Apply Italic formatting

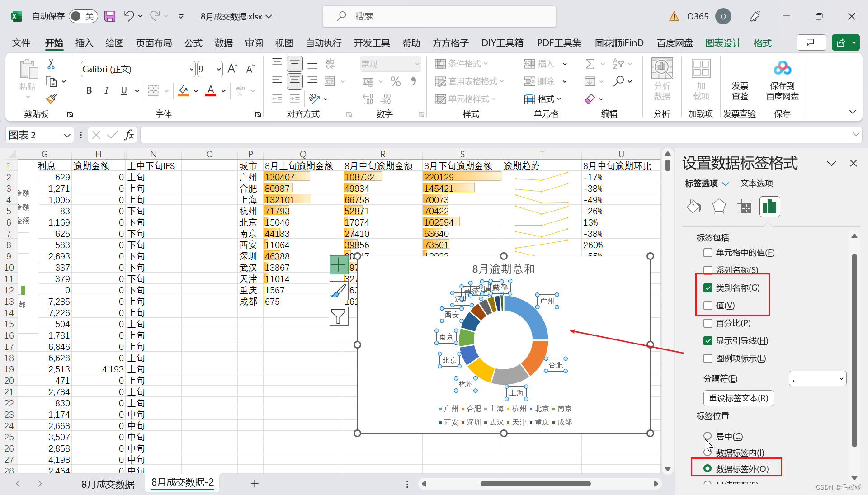tap(106, 90)
